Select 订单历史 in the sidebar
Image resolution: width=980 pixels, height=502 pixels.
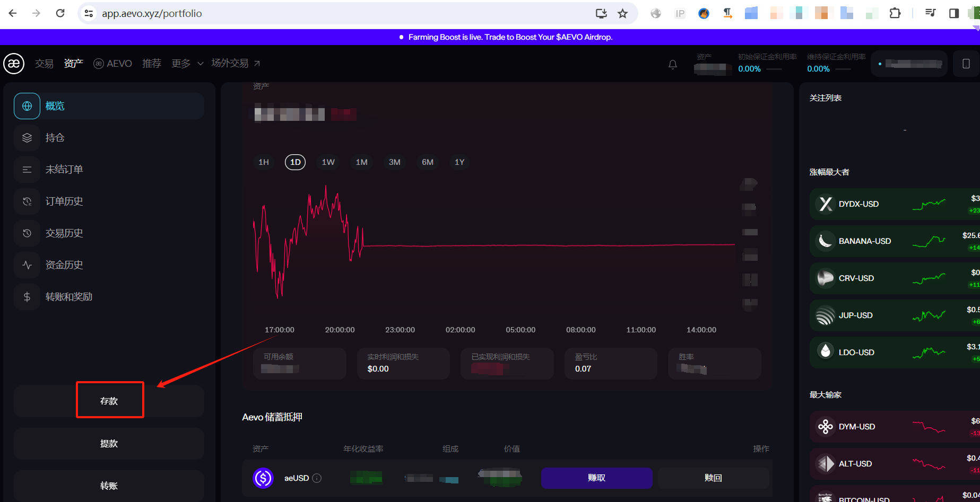[109, 201]
